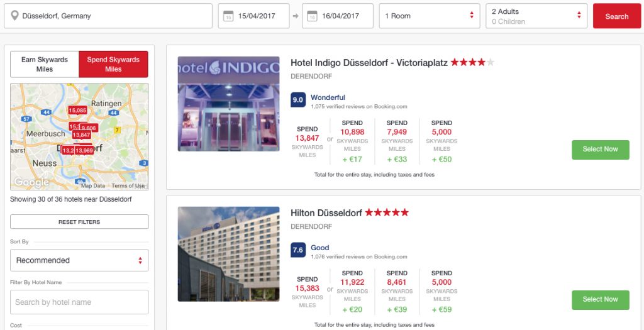Click the yellow 7 road marker on map
The image size is (644, 330).
[118, 130]
